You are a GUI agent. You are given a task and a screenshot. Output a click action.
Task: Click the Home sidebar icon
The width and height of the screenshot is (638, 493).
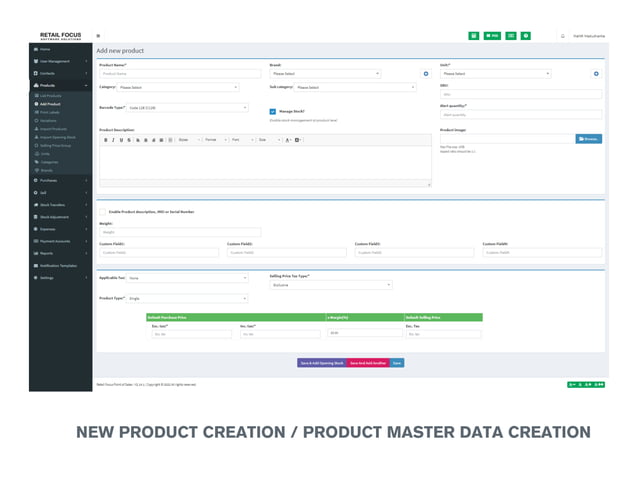coord(36,49)
